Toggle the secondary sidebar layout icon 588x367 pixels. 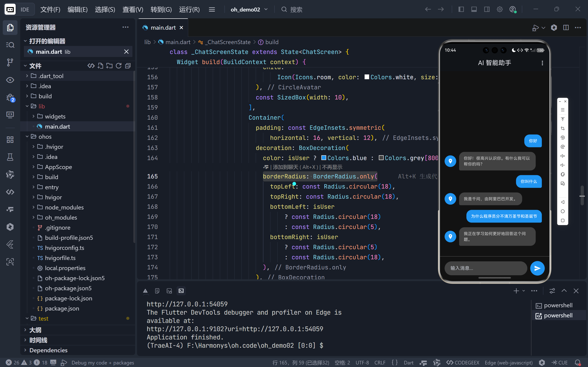click(x=487, y=9)
